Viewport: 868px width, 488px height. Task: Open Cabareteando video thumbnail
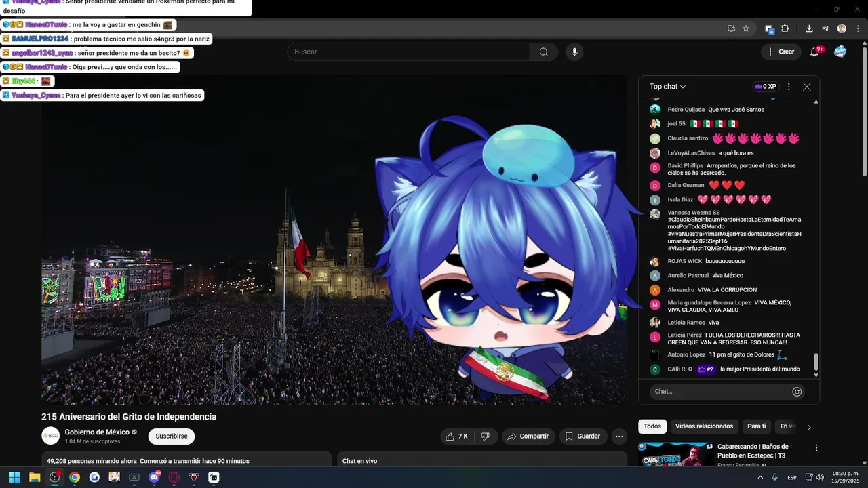[675, 455]
